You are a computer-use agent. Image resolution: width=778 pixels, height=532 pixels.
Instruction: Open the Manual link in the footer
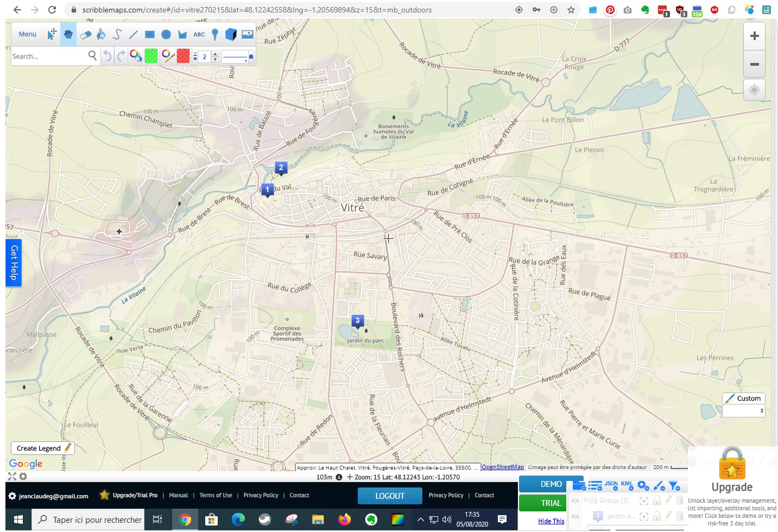(178, 495)
